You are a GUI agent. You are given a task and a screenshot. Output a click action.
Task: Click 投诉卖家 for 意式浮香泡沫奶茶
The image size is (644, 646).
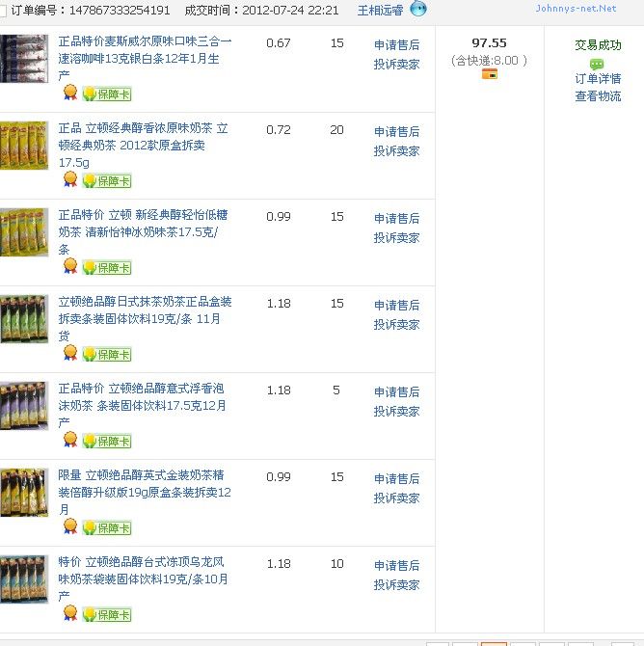(396, 412)
